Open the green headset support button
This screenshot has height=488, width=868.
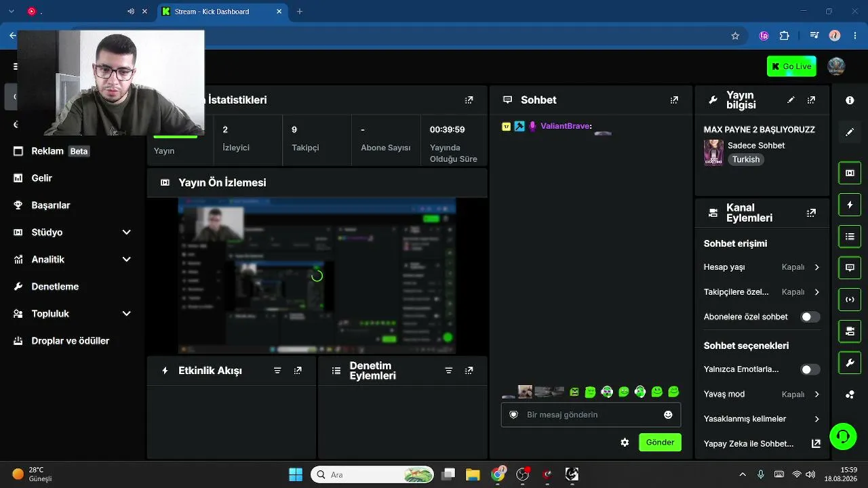pyautogui.click(x=843, y=436)
